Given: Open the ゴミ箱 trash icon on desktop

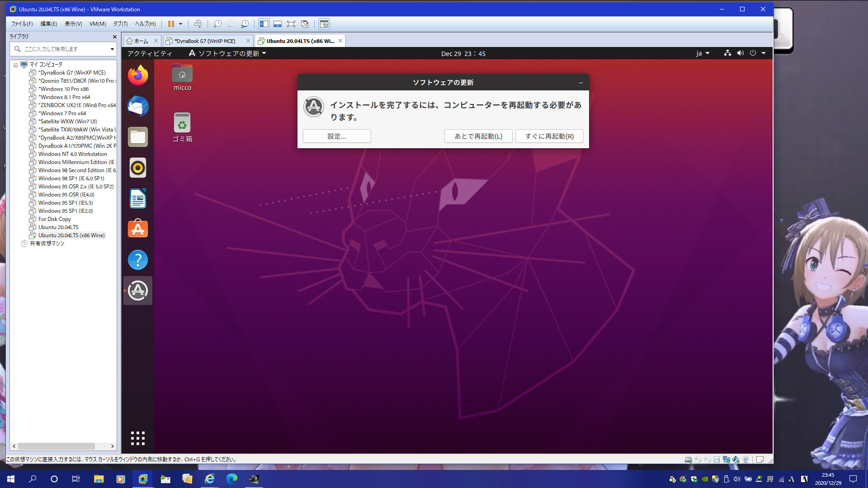Looking at the screenshot, I should click(182, 127).
